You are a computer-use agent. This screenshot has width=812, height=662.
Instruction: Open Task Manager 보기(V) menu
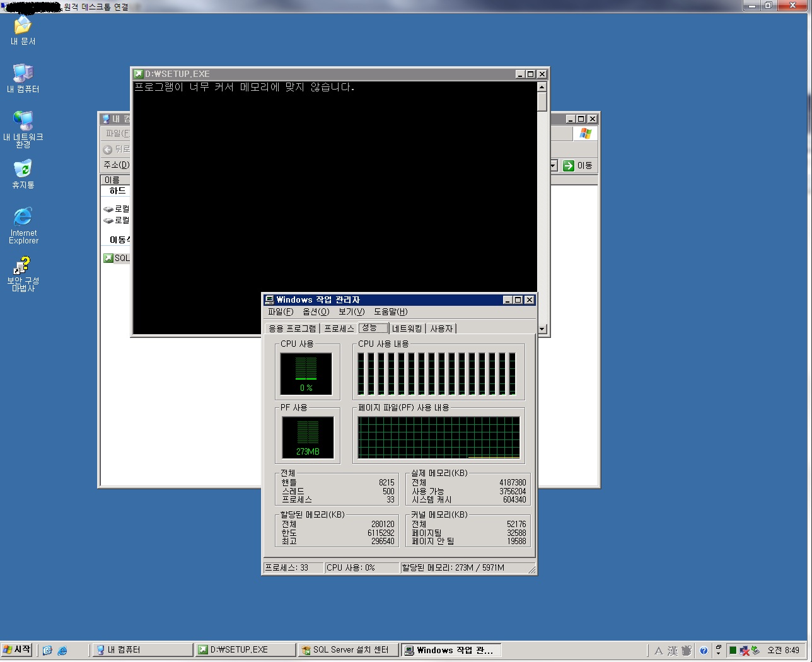pos(351,311)
